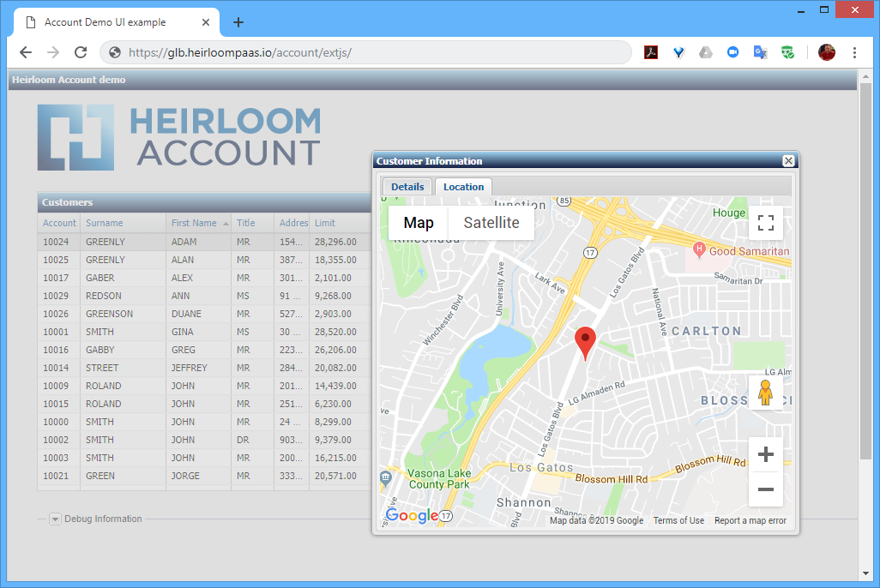Open the green shield extension icon
The width and height of the screenshot is (880, 588).
788,53
